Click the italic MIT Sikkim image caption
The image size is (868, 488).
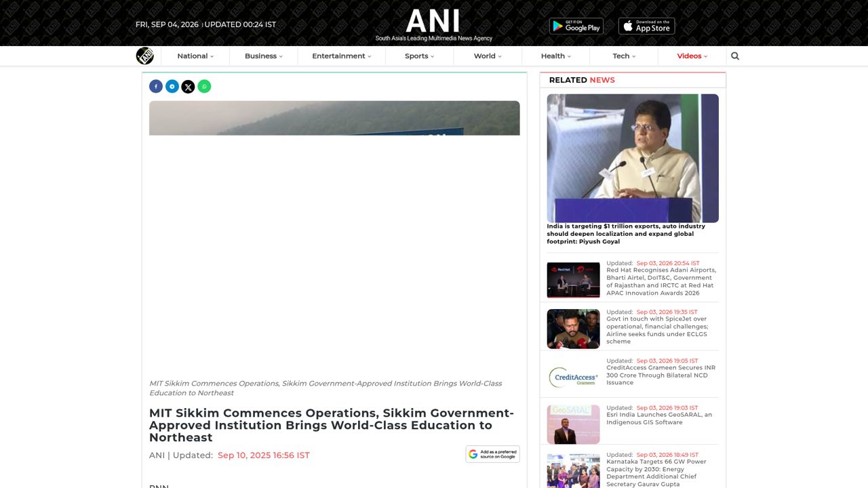tap(325, 388)
